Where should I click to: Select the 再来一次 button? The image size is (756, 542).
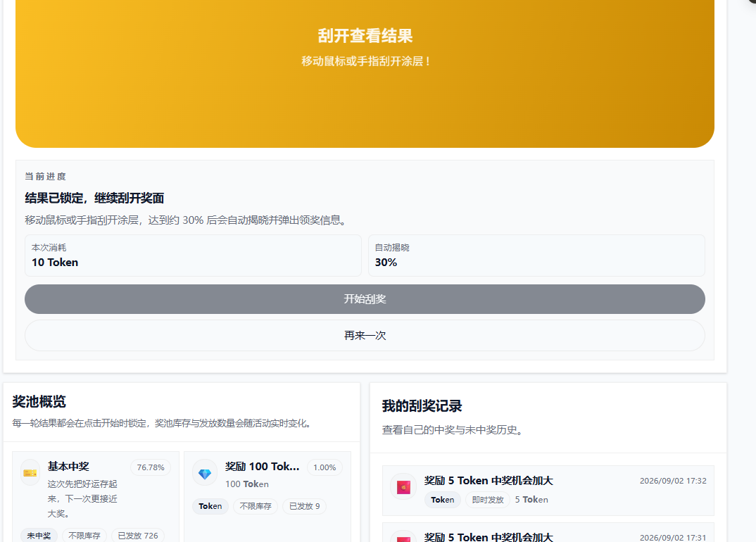click(x=365, y=336)
